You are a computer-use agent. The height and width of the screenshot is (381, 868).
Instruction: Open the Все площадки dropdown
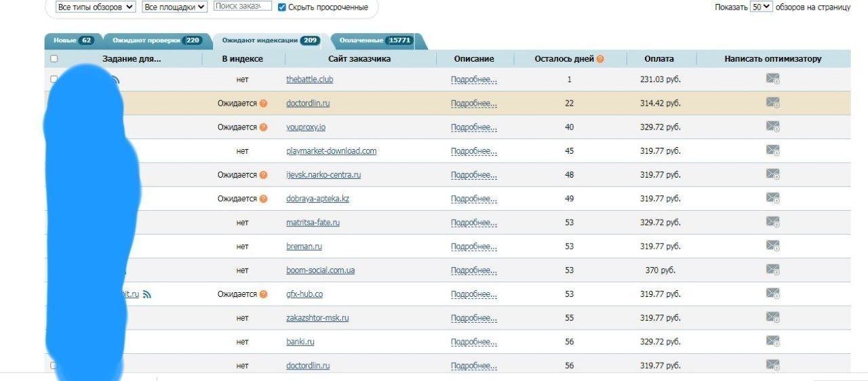click(175, 7)
